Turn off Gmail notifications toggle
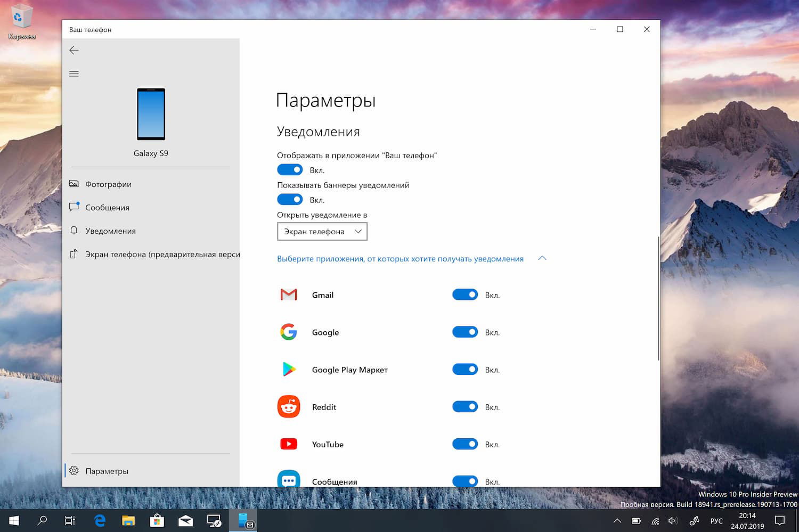Image resolution: width=799 pixels, height=532 pixels. point(465,294)
